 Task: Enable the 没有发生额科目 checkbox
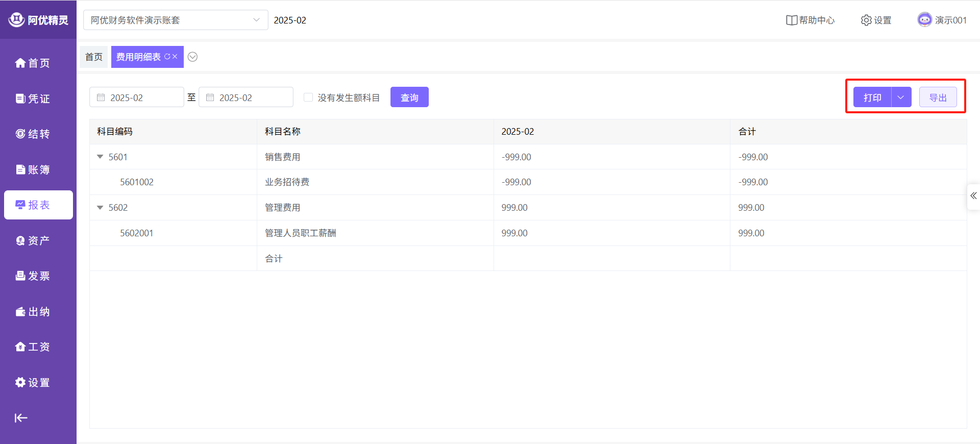click(x=308, y=97)
